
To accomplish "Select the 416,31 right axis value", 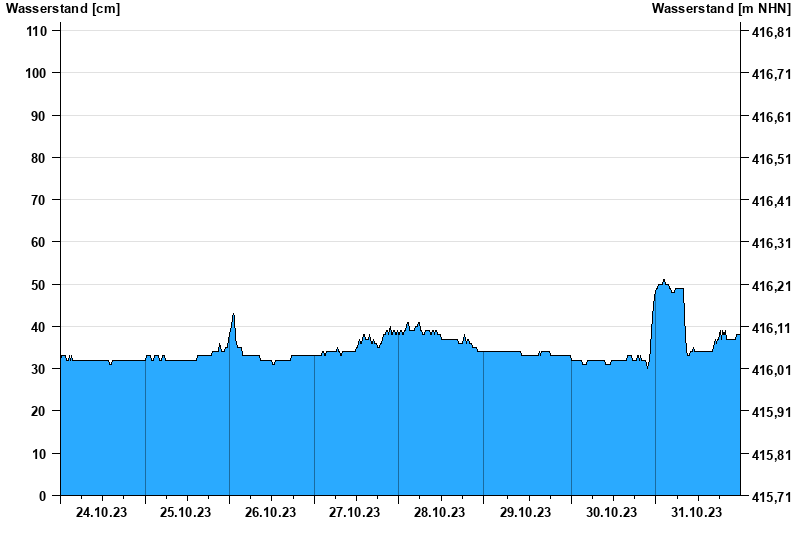I will click(x=772, y=243).
